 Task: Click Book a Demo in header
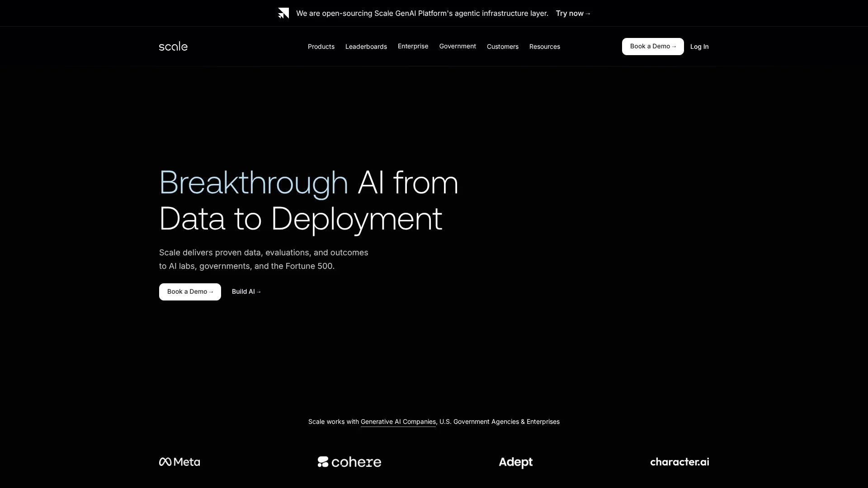[x=652, y=47]
